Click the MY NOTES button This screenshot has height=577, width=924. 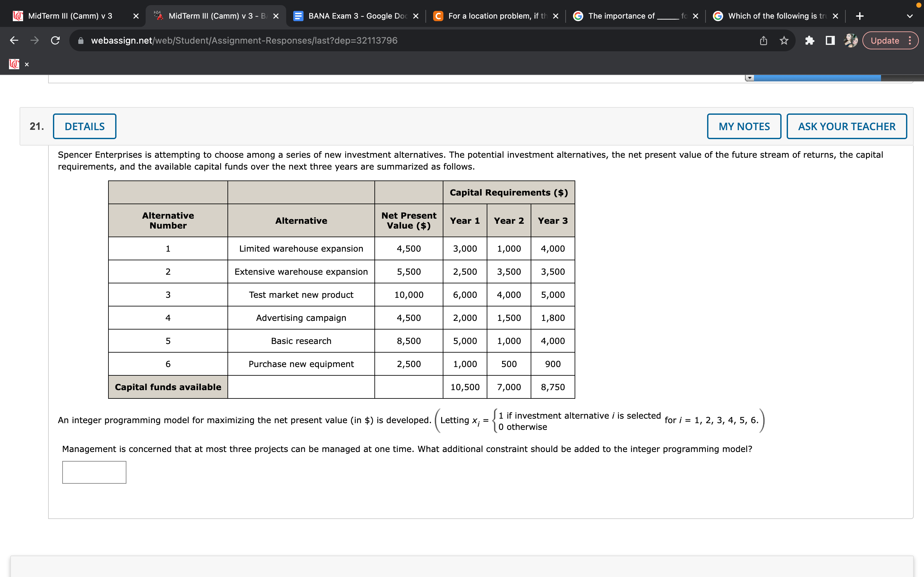pyautogui.click(x=744, y=126)
